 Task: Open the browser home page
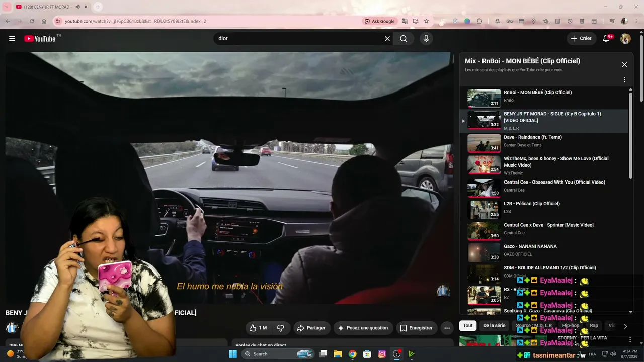[x=44, y=21]
